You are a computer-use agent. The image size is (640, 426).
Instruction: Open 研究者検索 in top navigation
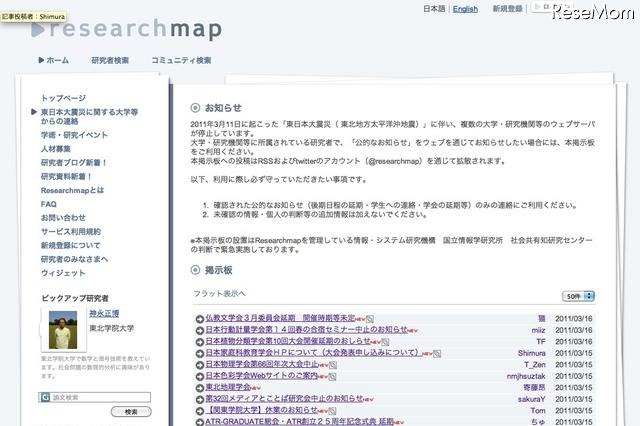[110, 60]
